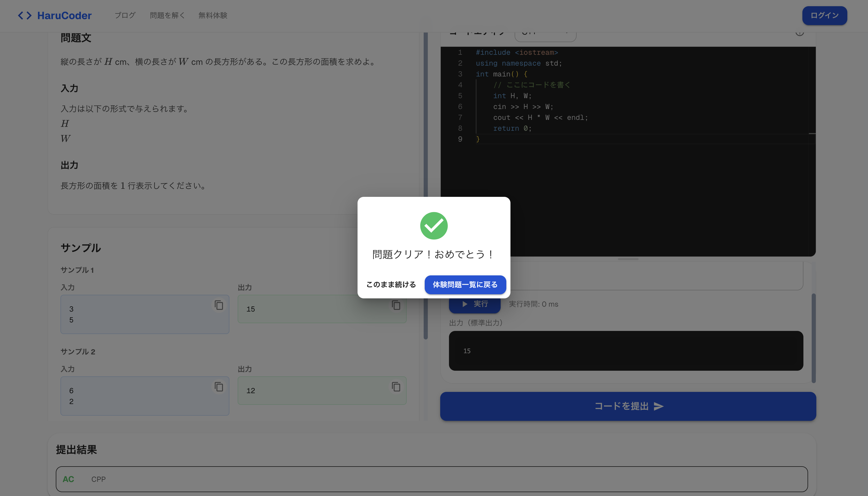The image size is (868, 496).
Task: Click the send arrow on submit button
Action: [x=658, y=406]
